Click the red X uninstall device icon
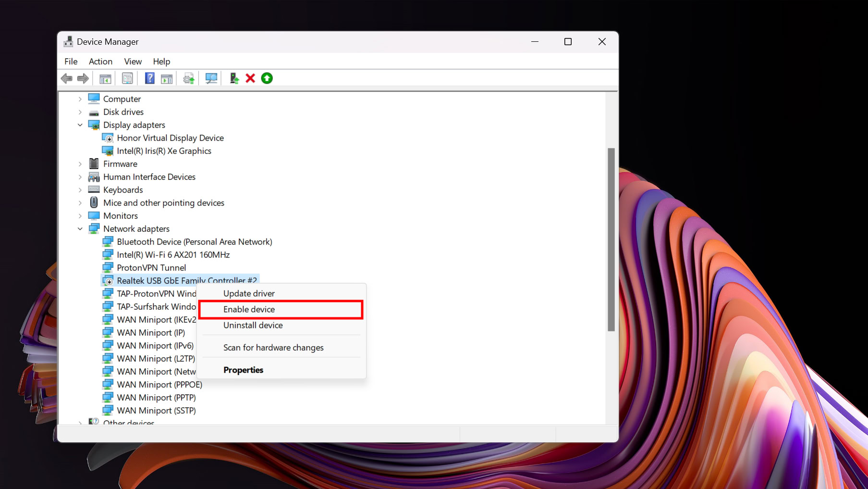Screen dimensions: 868x489 [250, 78]
